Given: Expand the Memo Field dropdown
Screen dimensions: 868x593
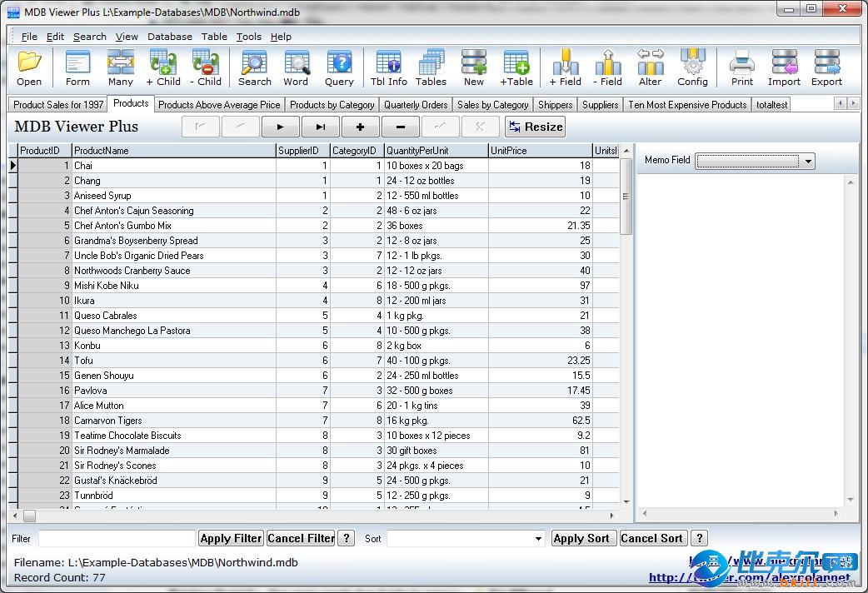Looking at the screenshot, I should (x=808, y=161).
